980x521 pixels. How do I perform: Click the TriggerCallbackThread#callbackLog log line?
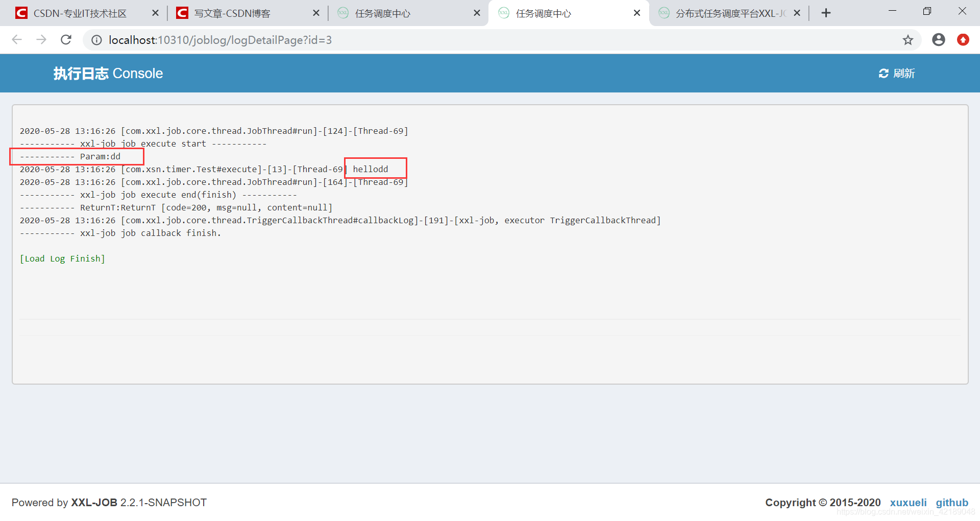[x=340, y=221]
